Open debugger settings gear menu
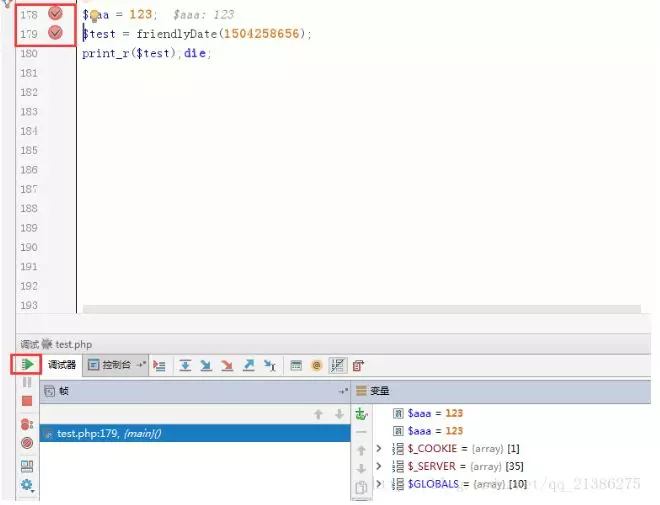 (27, 485)
